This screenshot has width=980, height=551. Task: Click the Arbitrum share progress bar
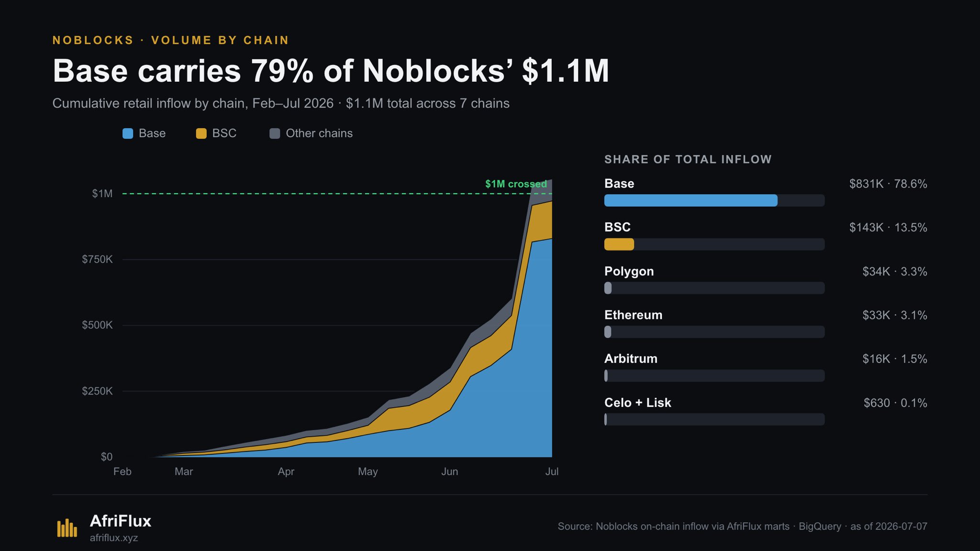coord(714,375)
